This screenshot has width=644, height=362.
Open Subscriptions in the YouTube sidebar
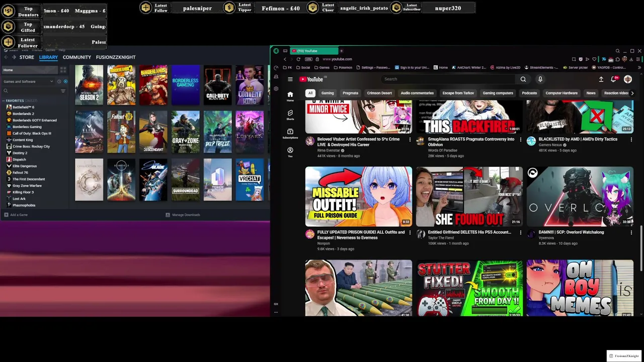290,133
